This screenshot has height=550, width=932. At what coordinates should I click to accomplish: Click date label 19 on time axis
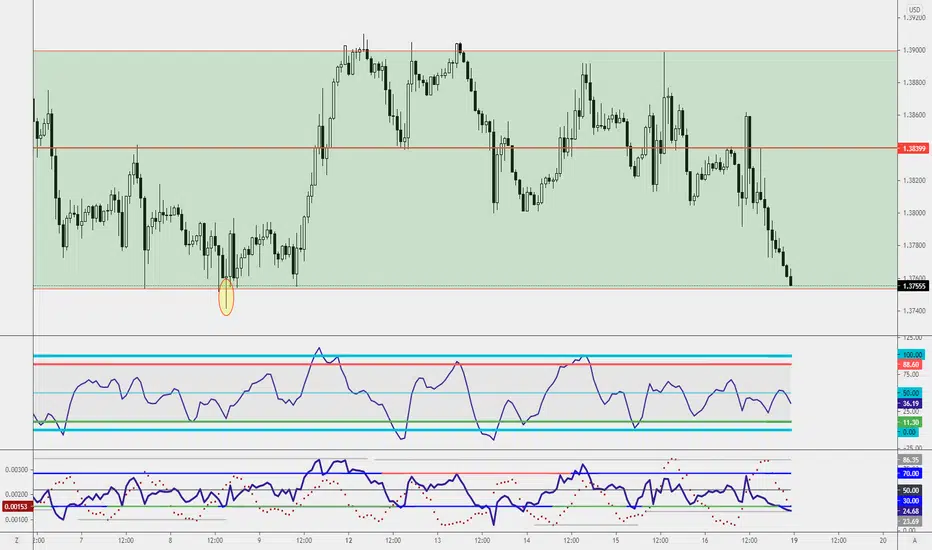[794, 540]
